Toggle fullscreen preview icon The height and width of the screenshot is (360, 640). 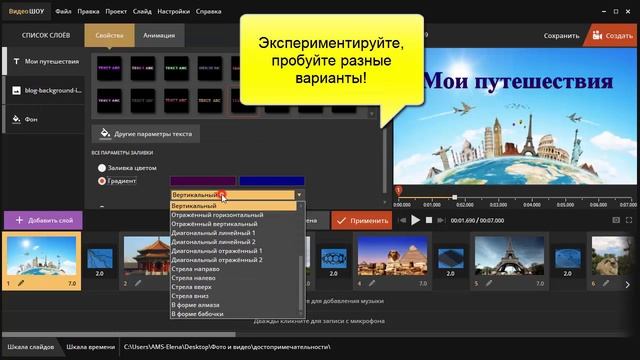(629, 220)
